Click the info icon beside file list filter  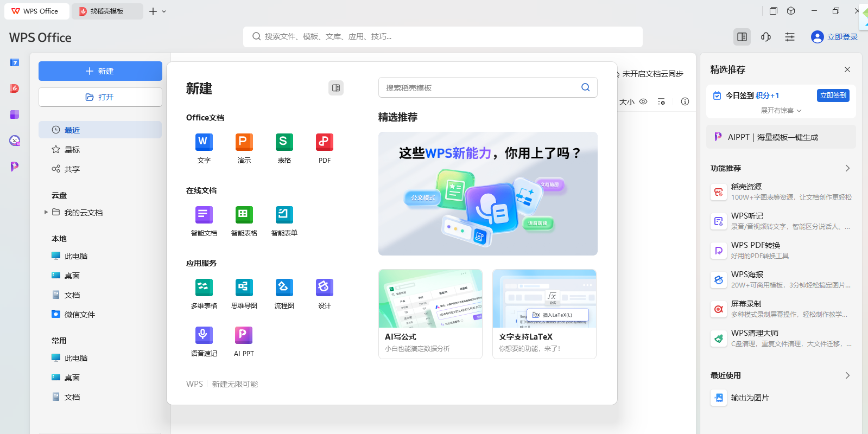685,101
